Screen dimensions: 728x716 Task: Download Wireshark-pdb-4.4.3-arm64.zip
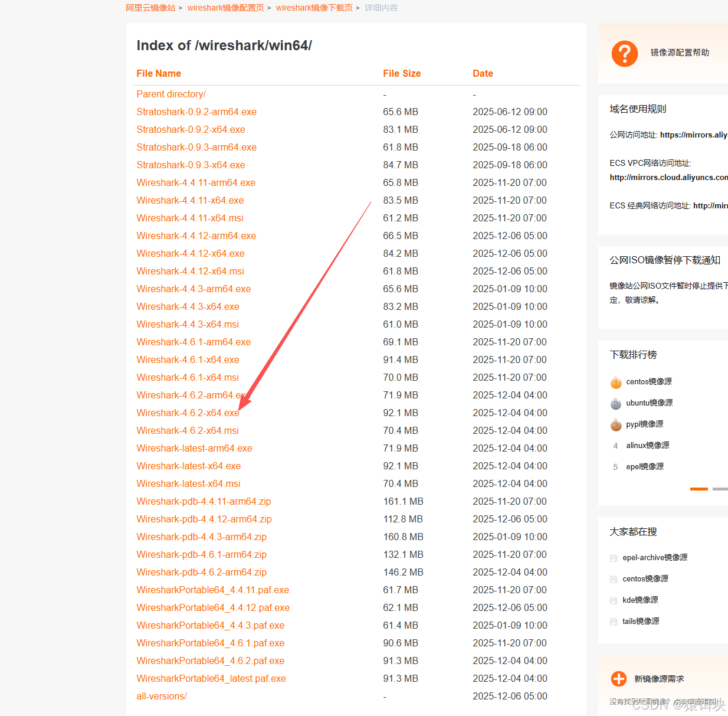pyautogui.click(x=202, y=537)
